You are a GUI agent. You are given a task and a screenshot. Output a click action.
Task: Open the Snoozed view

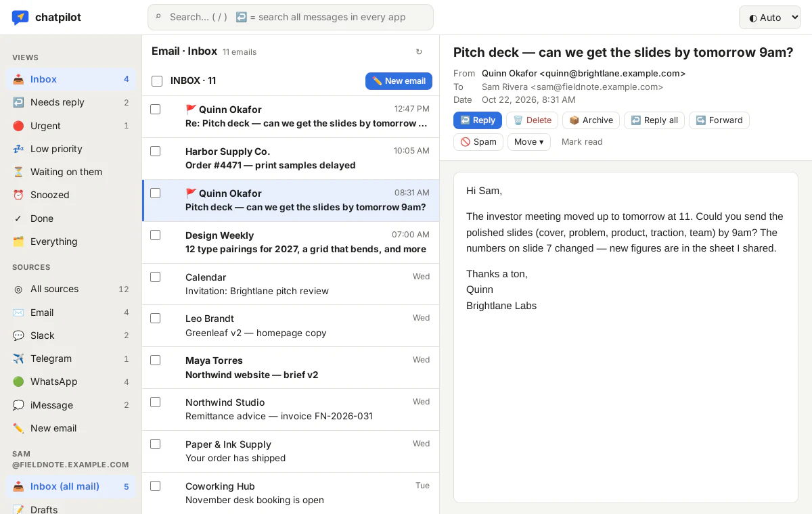click(x=71, y=195)
